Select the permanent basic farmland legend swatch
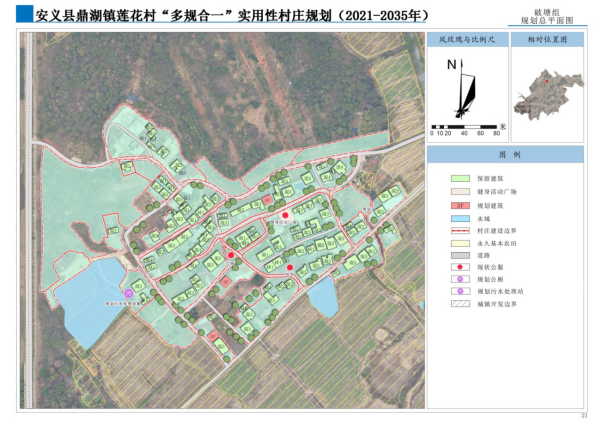 (460, 243)
